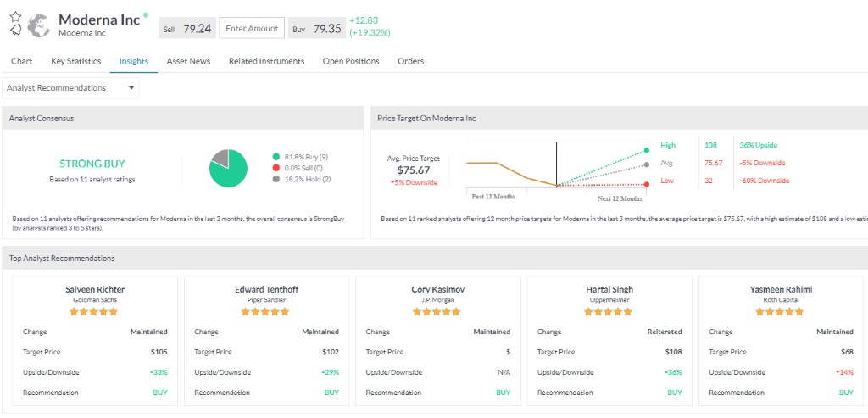Viewport: 868px width, 418px height.
Task: Click Edward Tenthoff's five-star rating
Action: 265,312
